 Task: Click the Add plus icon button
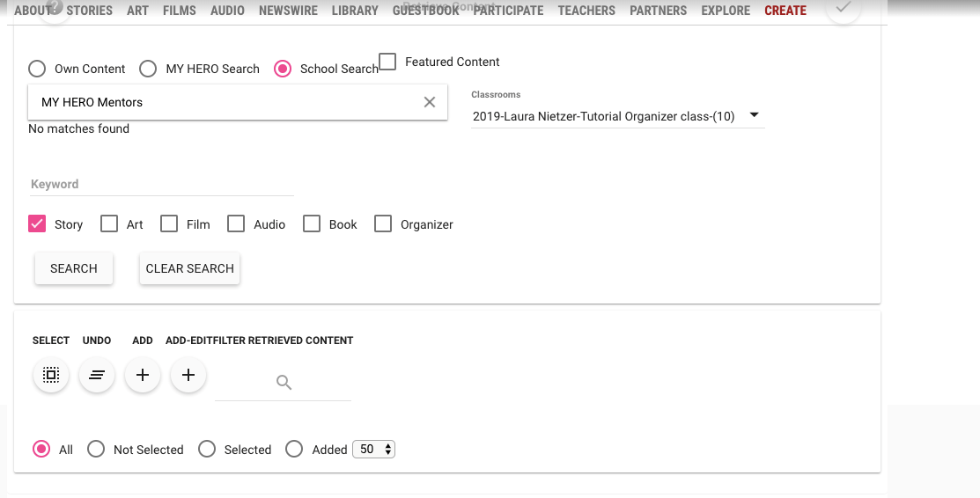coord(143,375)
